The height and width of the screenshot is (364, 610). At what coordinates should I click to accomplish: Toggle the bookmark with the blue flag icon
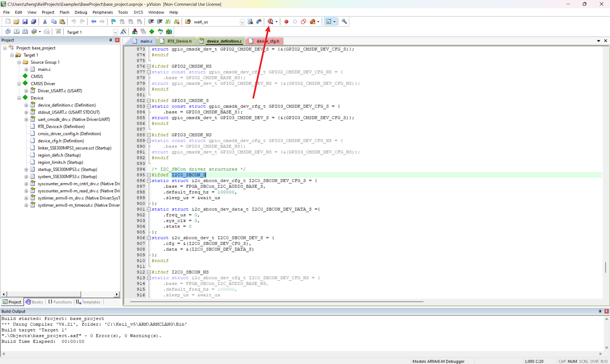tap(113, 22)
